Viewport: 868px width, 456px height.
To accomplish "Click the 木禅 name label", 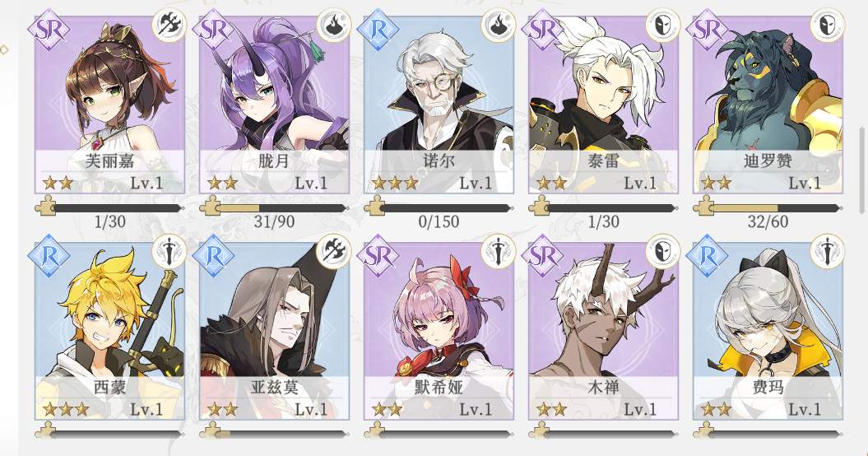I will click(603, 387).
